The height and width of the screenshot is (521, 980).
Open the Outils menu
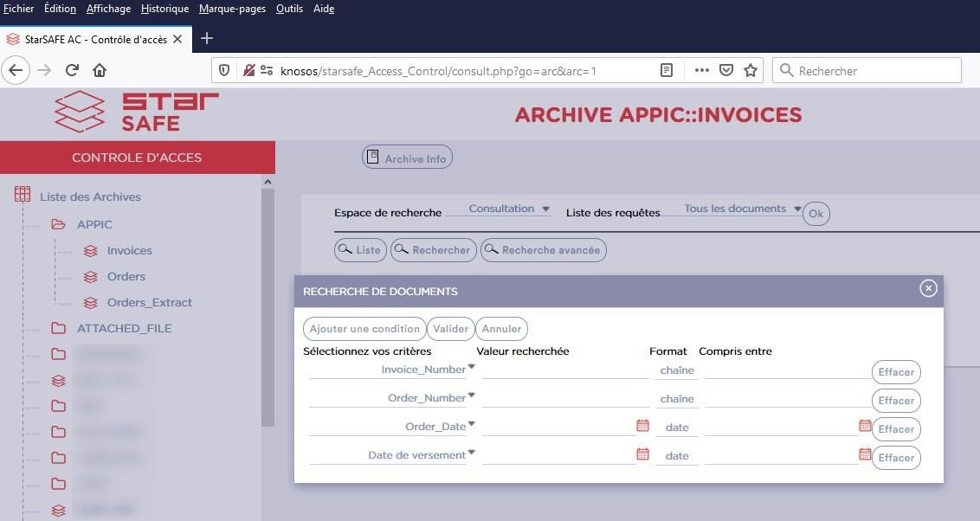289,9
